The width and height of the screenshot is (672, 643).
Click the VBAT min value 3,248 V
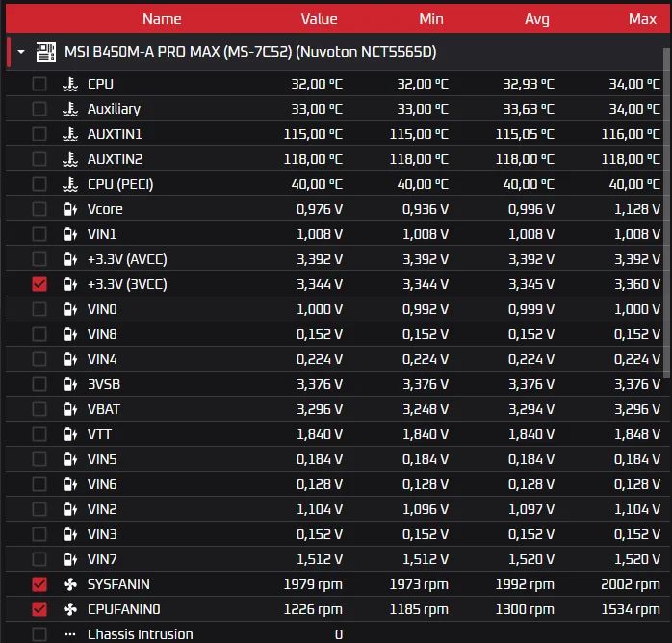coord(426,409)
